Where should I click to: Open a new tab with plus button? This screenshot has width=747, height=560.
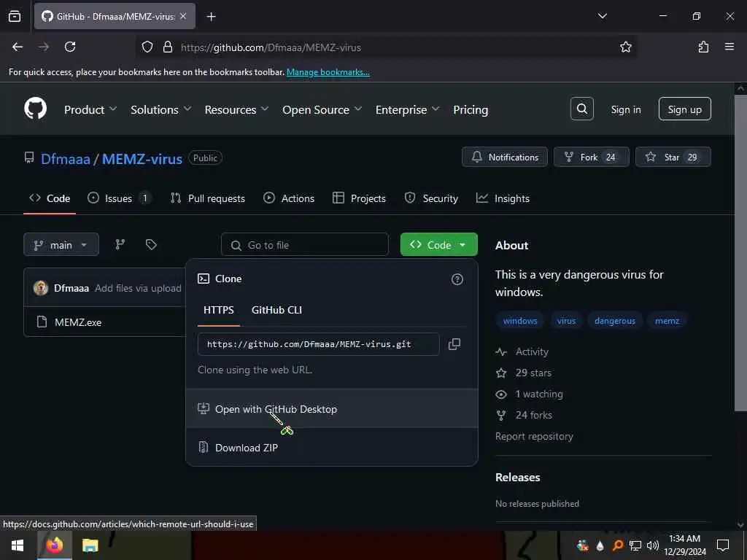(x=211, y=17)
